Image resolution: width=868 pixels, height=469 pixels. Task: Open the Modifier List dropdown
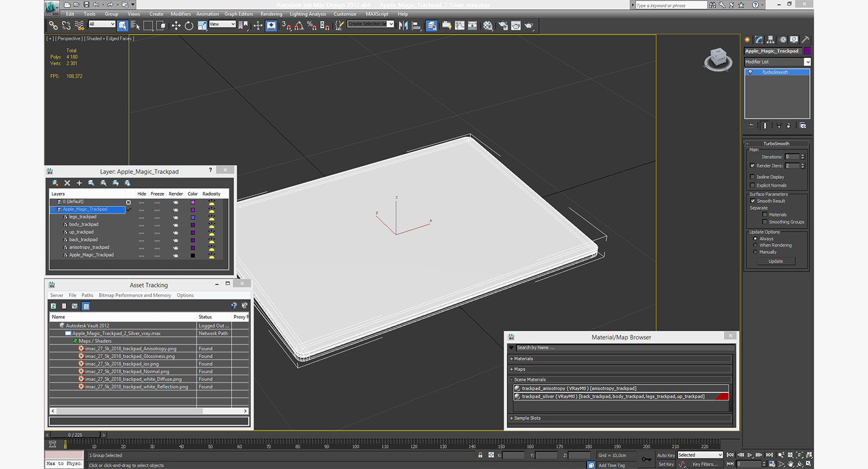[x=777, y=62]
